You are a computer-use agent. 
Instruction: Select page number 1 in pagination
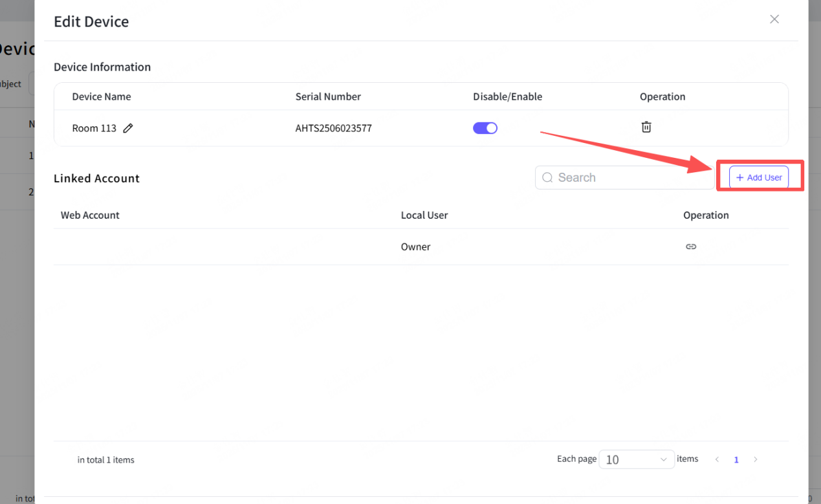736,459
